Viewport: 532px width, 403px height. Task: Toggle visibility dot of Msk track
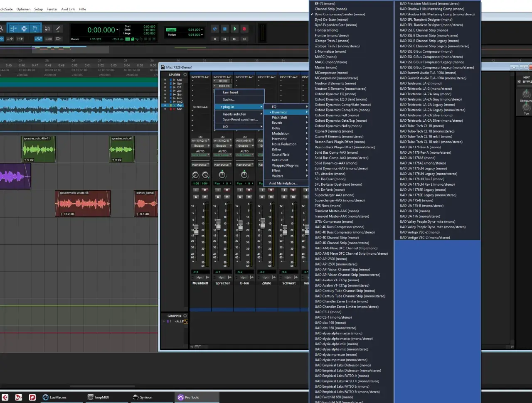click(x=165, y=80)
